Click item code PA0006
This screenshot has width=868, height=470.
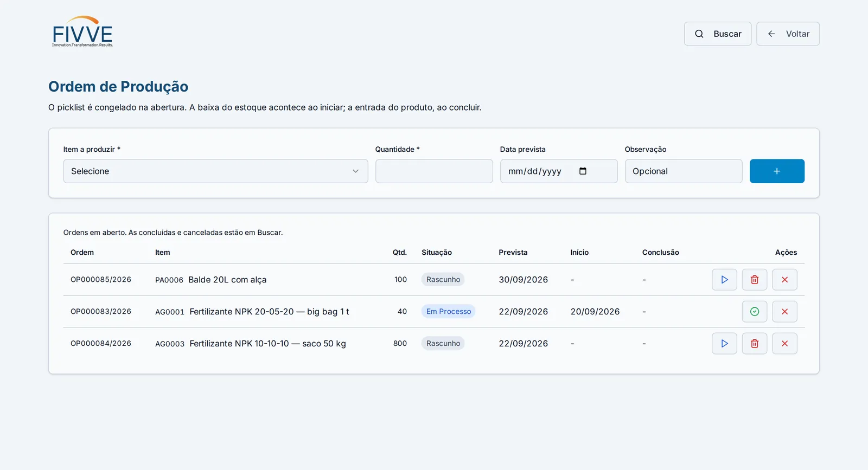click(x=169, y=280)
